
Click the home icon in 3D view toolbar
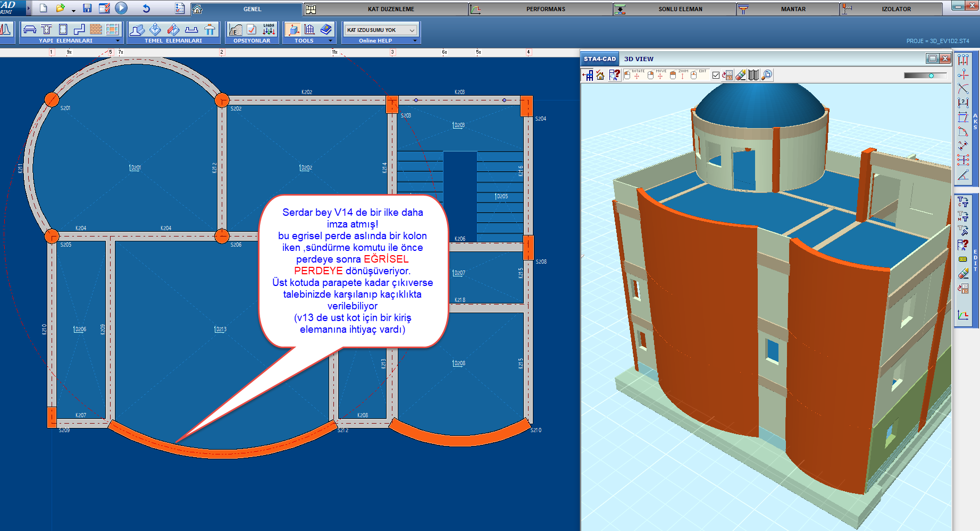click(x=600, y=75)
